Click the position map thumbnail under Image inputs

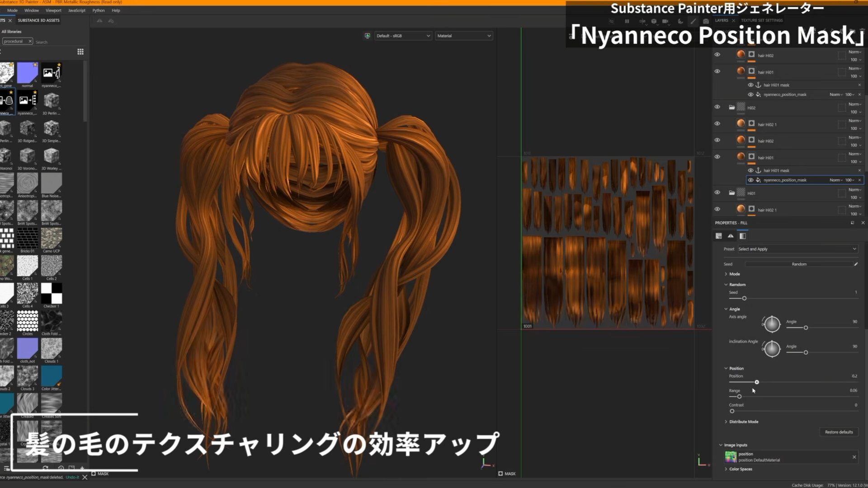pyautogui.click(x=731, y=457)
